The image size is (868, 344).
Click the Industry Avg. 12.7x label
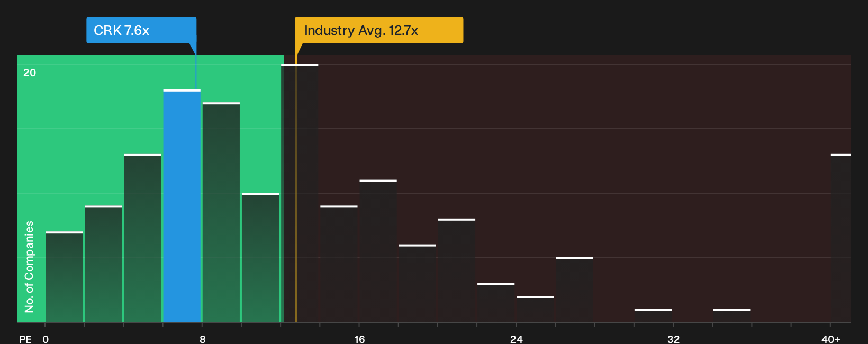pyautogui.click(x=379, y=30)
